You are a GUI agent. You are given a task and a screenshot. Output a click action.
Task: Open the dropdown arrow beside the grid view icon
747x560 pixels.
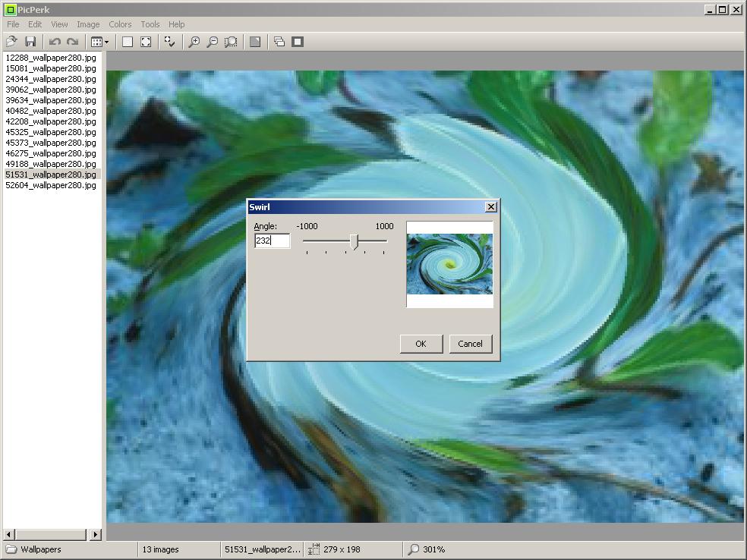(107, 42)
